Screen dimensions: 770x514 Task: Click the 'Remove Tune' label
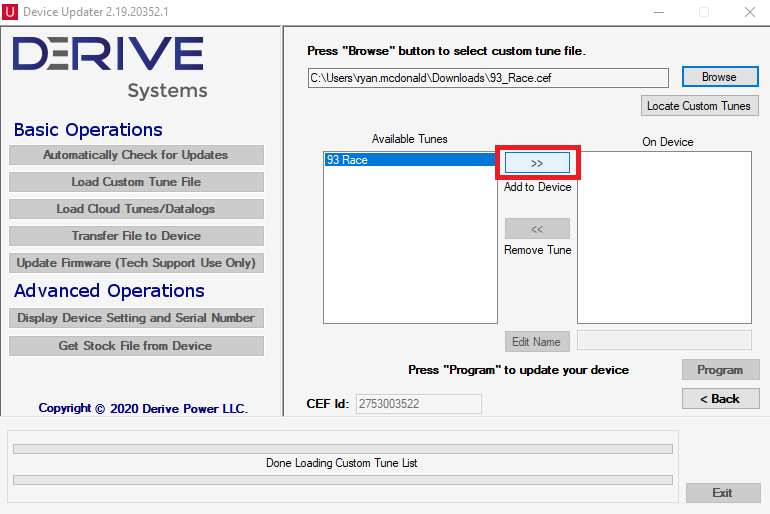pos(537,250)
